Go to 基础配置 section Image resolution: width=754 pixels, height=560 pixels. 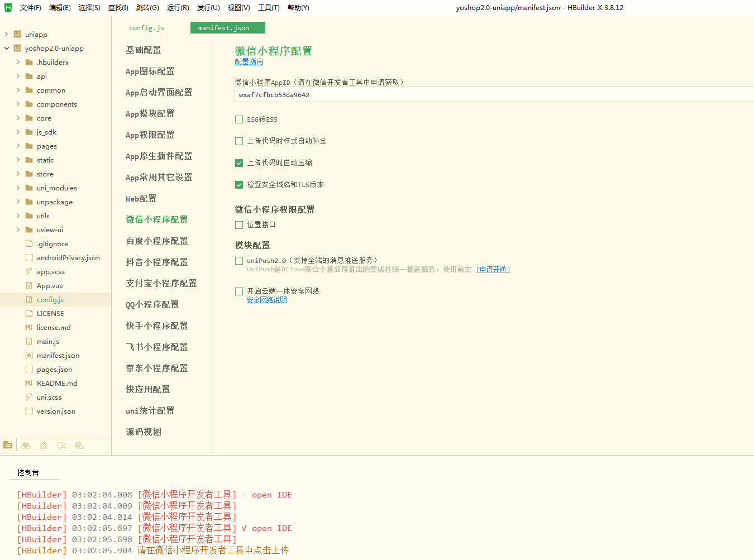[144, 50]
